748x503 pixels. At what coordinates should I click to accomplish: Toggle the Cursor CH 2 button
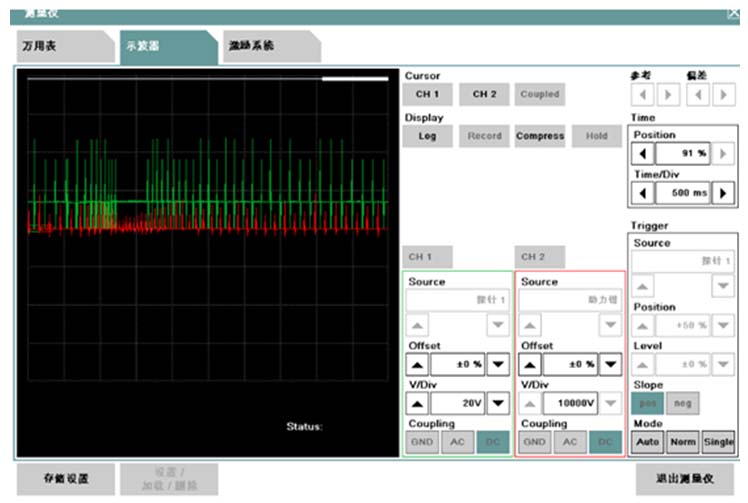point(484,95)
